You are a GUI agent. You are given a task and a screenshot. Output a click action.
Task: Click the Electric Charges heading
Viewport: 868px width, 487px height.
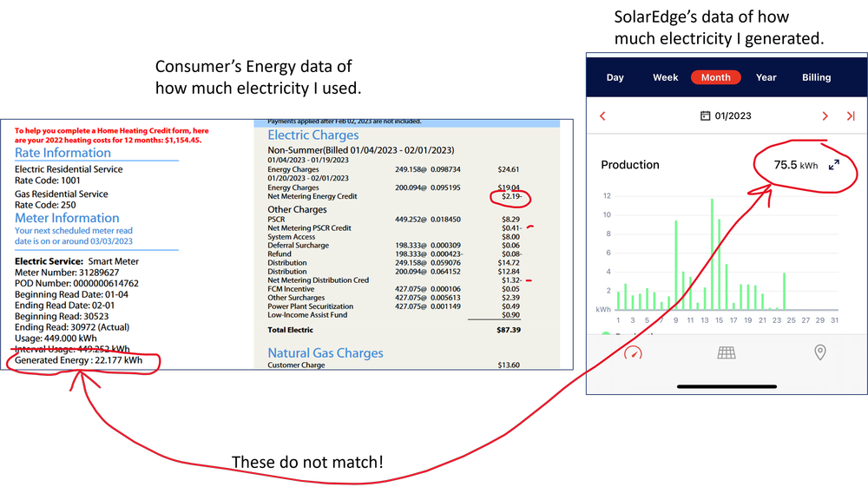click(312, 135)
